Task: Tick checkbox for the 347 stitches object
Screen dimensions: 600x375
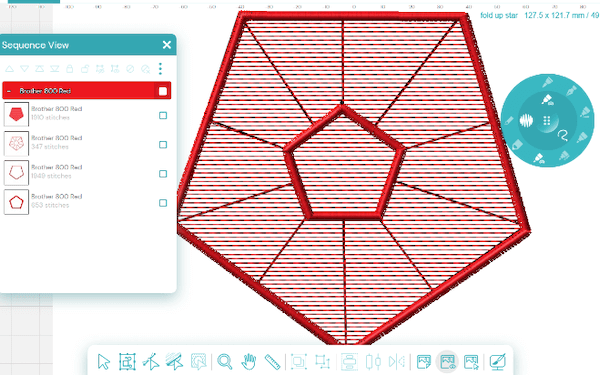Action: tap(163, 145)
